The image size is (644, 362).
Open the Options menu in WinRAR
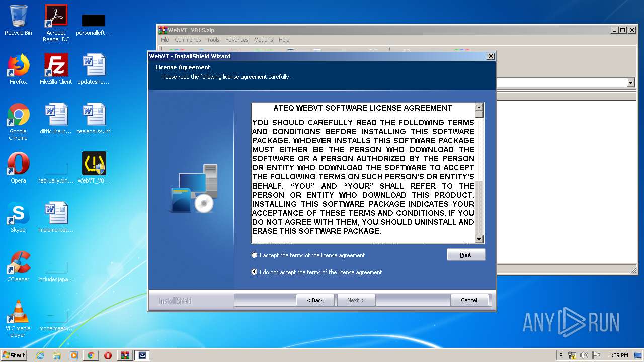point(263,40)
